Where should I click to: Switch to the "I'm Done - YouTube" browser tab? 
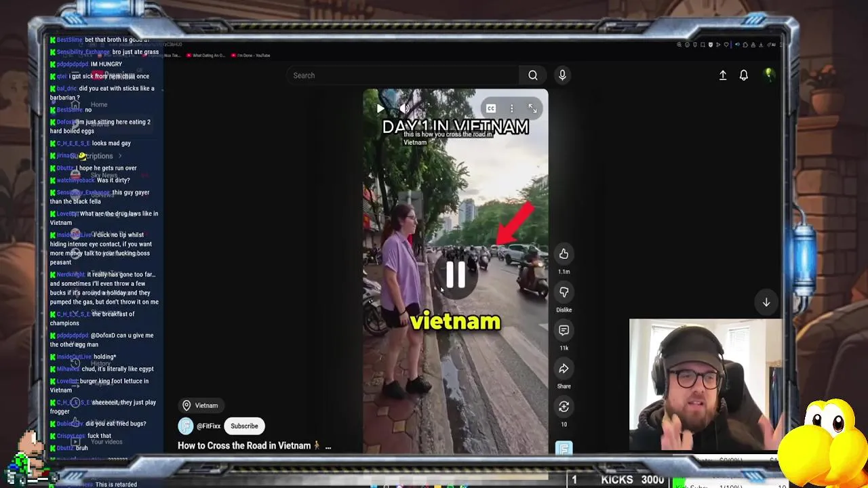coord(251,56)
